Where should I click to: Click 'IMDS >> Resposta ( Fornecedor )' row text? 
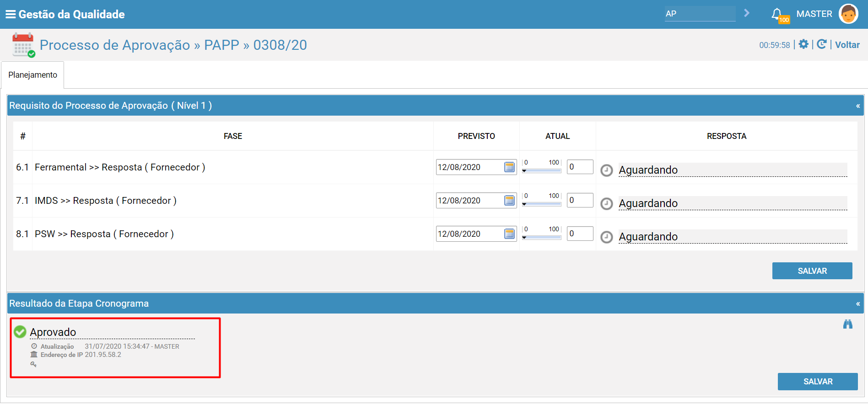click(x=106, y=201)
